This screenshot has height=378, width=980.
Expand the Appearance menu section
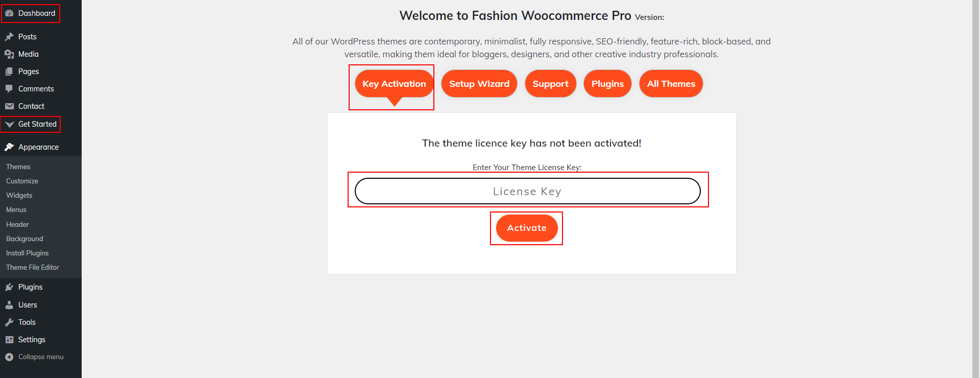38,147
